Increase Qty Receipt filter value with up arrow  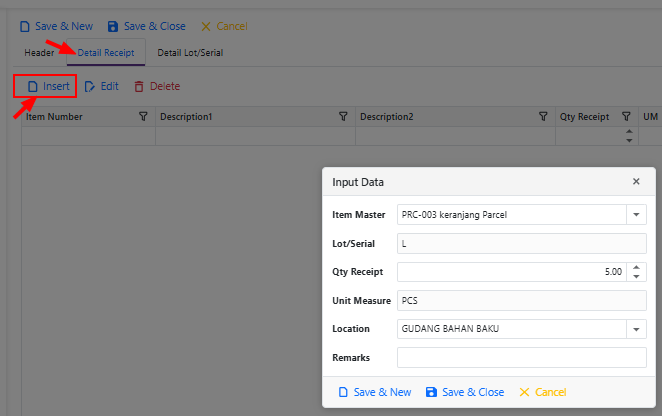[x=629, y=131]
